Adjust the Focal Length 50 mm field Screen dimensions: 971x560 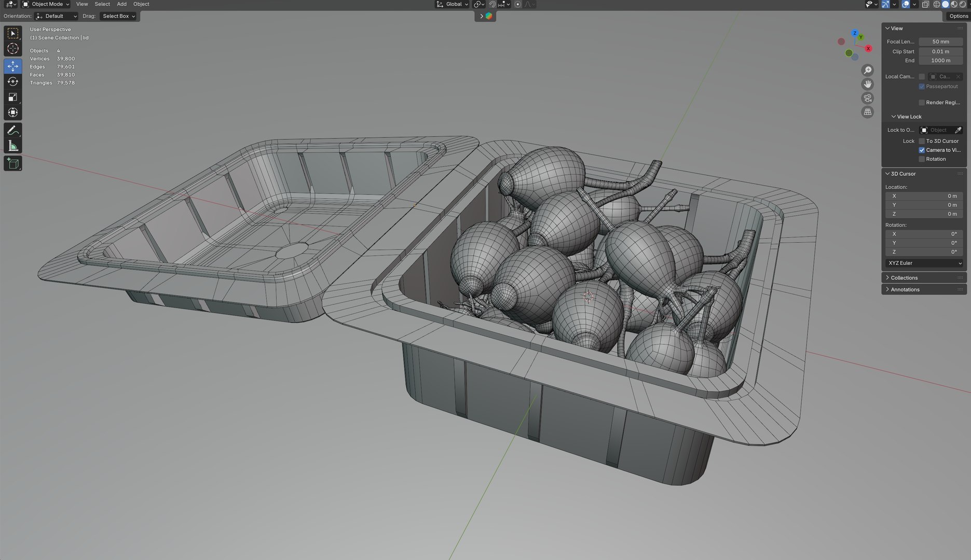point(941,42)
